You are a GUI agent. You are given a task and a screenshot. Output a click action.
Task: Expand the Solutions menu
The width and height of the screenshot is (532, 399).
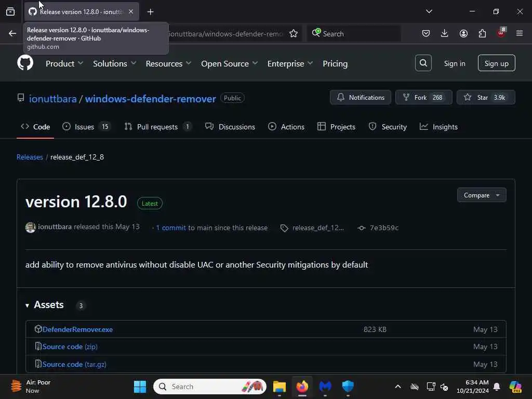tap(114, 63)
